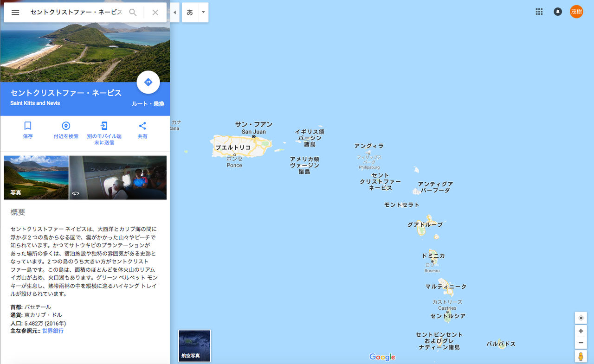The height and width of the screenshot is (364, 594).
Task: Zoom in with plus button
Action: [581, 332]
